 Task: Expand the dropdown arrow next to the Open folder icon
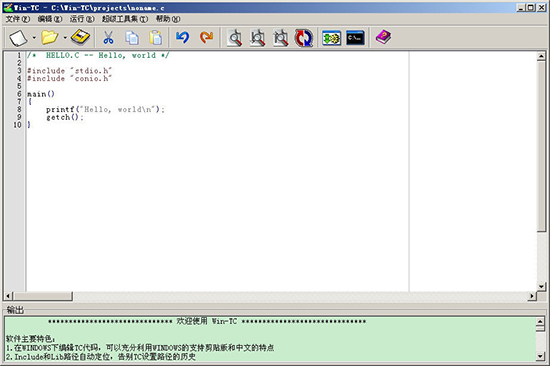65,38
